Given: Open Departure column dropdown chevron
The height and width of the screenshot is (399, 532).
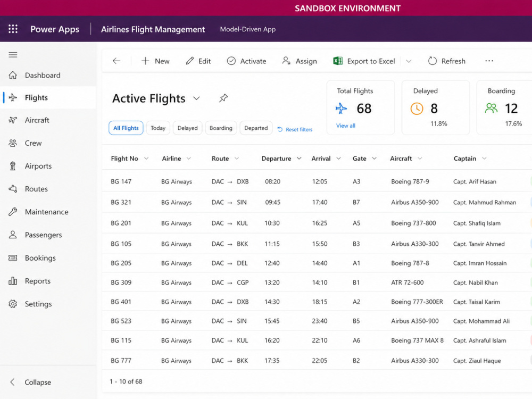Looking at the screenshot, I should [299, 159].
